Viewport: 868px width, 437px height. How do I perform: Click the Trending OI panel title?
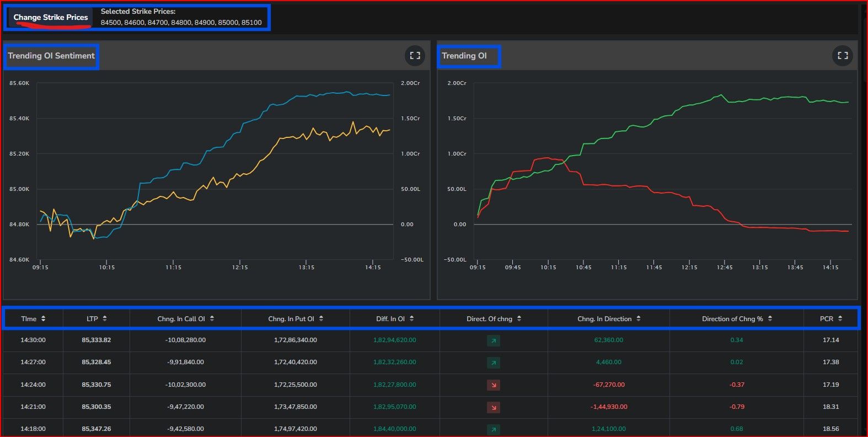464,56
